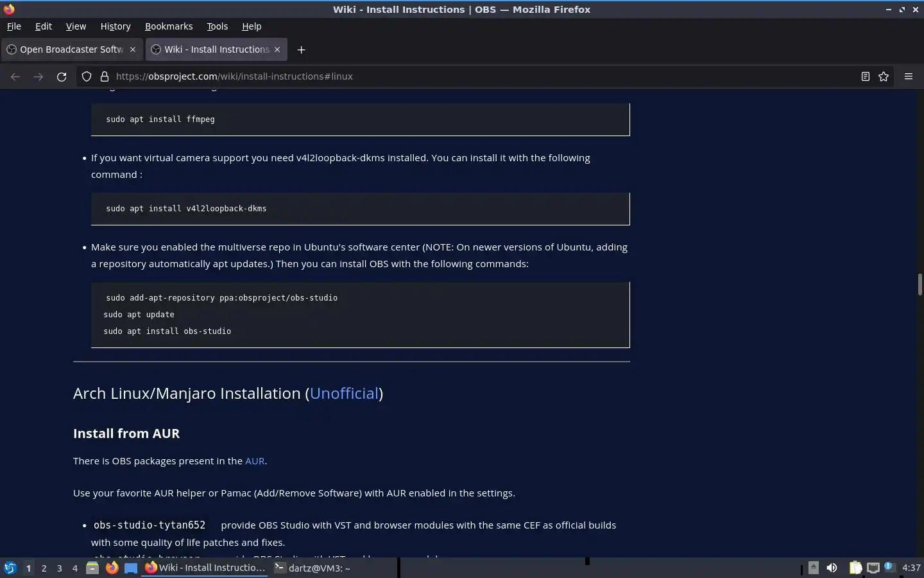This screenshot has height=578, width=924.
Task: Open the Help menu
Action: [252, 26]
